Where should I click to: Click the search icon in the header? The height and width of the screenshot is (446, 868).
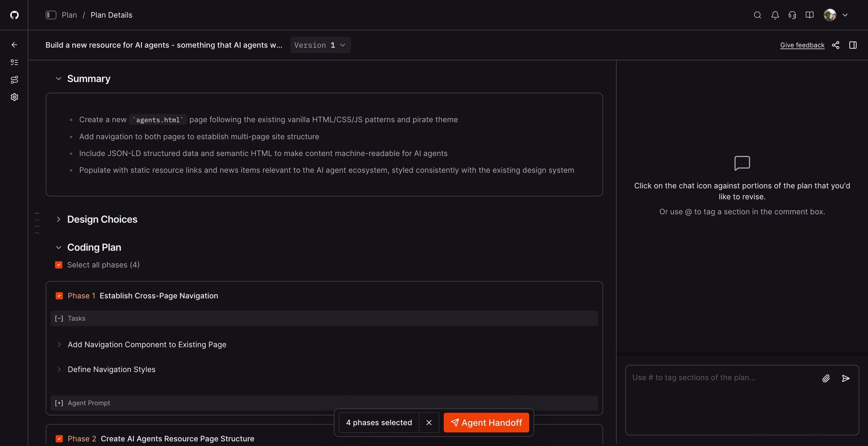[757, 15]
